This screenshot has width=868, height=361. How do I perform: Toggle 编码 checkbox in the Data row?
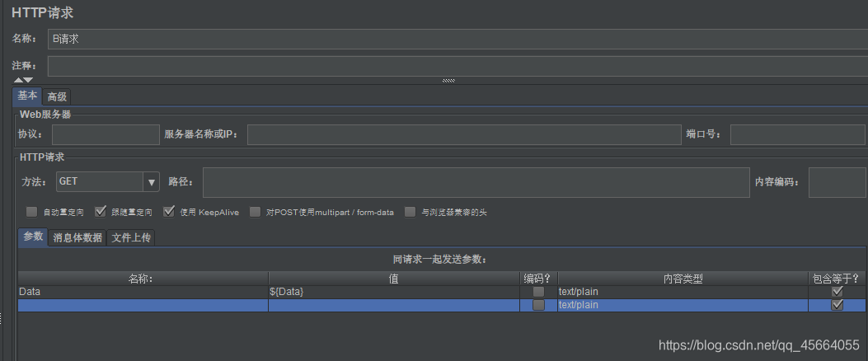538,292
